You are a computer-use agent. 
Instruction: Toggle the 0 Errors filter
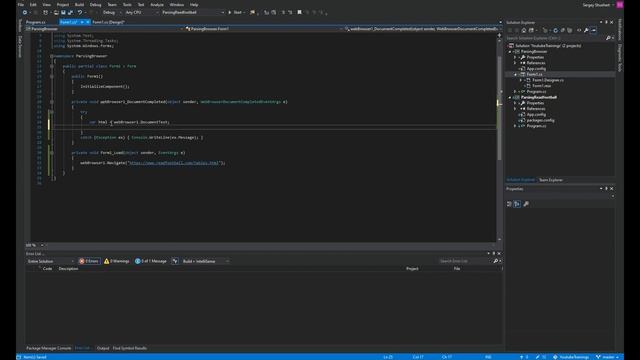tap(89, 261)
